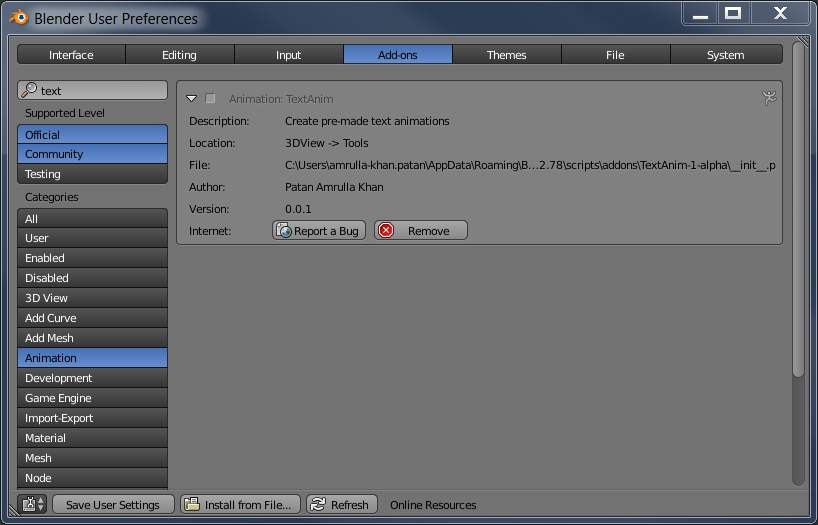Open the System tab
818x525 pixels.
(x=726, y=54)
